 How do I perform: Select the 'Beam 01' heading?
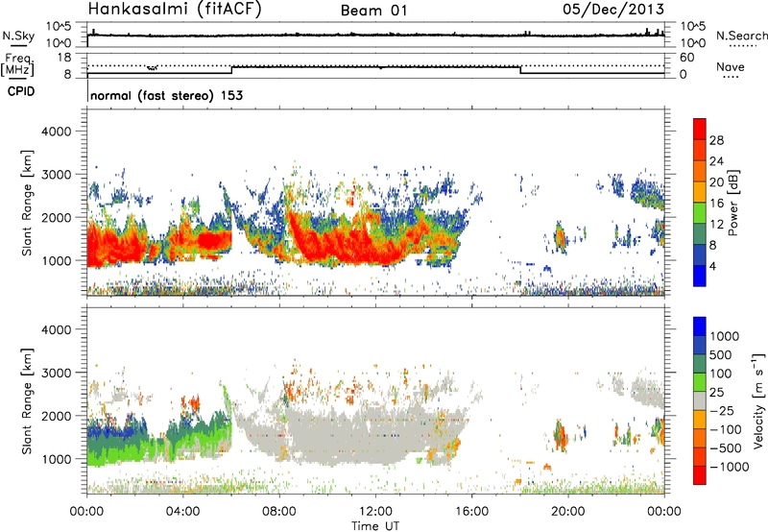pos(373,11)
